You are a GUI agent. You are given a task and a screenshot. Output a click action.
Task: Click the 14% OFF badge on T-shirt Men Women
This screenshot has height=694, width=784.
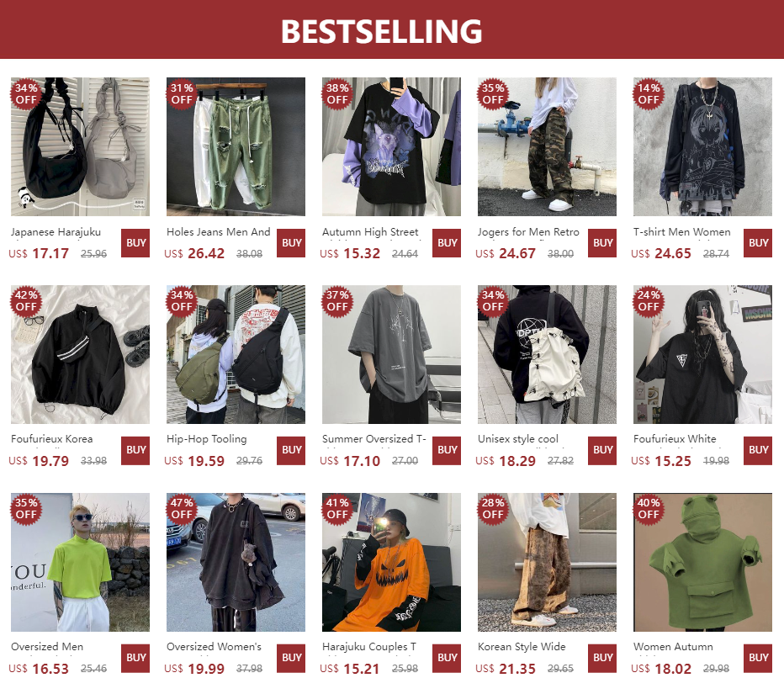[649, 93]
